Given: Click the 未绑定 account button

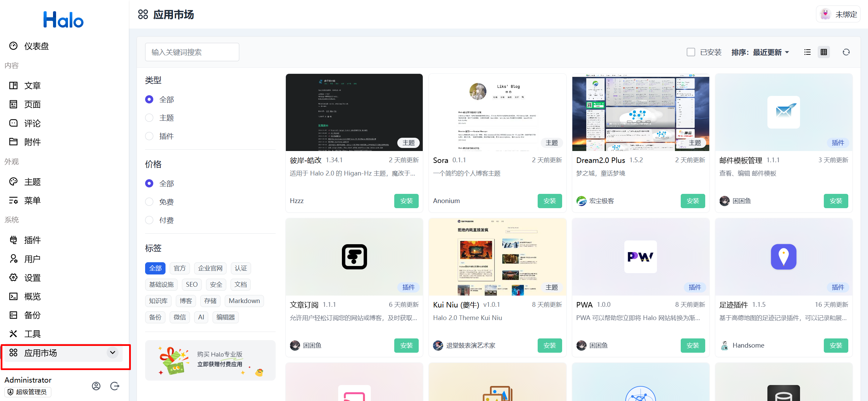Looking at the screenshot, I should [x=838, y=14].
